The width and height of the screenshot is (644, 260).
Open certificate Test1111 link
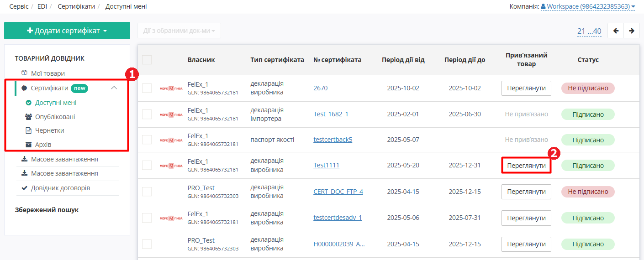coord(327,165)
